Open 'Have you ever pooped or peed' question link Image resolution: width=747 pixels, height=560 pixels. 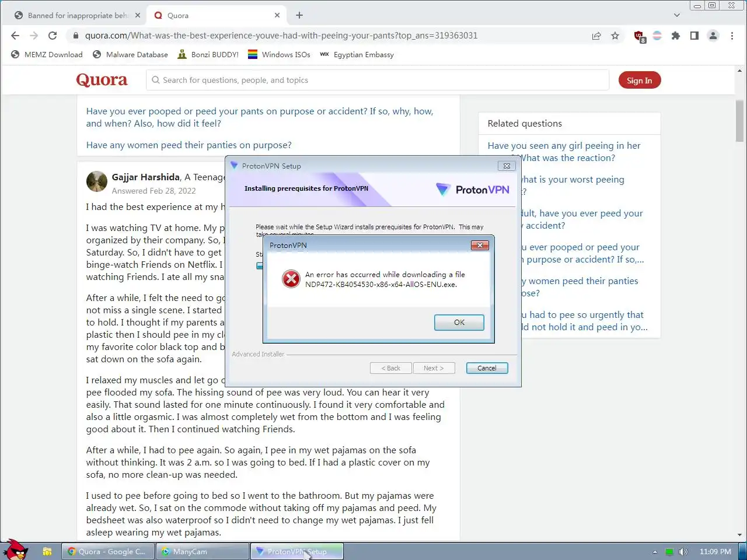click(260, 117)
